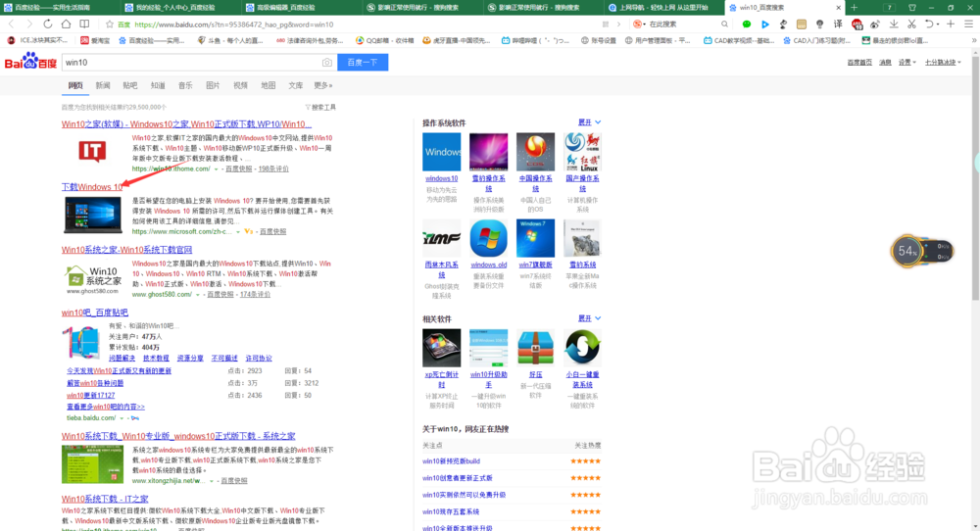Switch to the 视频 search tab
Image resolution: width=980 pixels, height=531 pixels.
coord(241,85)
